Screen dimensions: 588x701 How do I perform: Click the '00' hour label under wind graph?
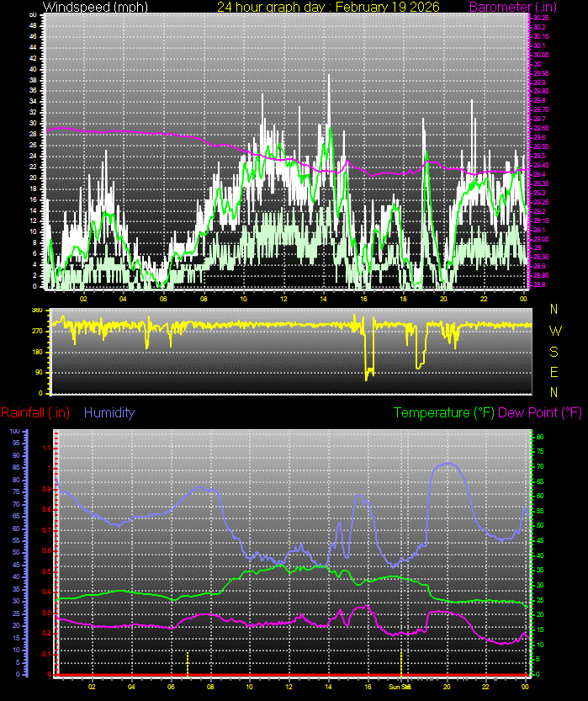[524, 299]
